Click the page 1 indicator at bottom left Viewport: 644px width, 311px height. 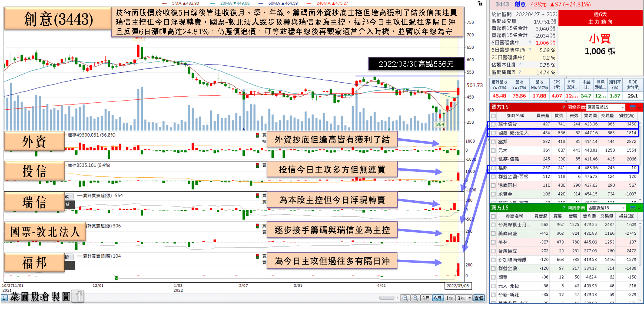click(4, 298)
